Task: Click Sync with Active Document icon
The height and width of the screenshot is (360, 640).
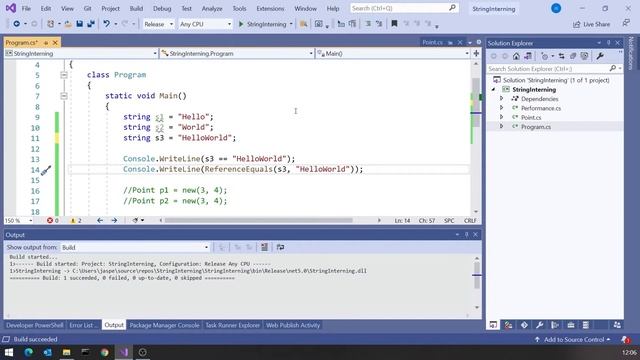Action: point(562,56)
